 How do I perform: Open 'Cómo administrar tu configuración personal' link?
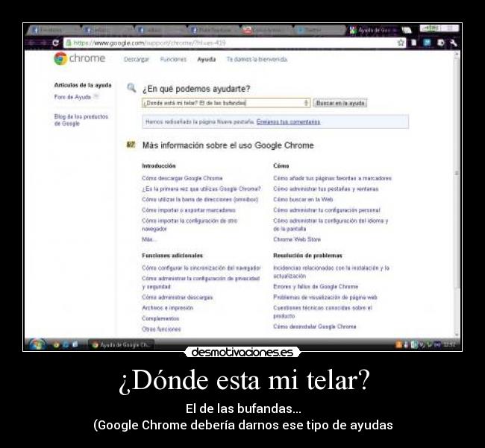pos(327,210)
